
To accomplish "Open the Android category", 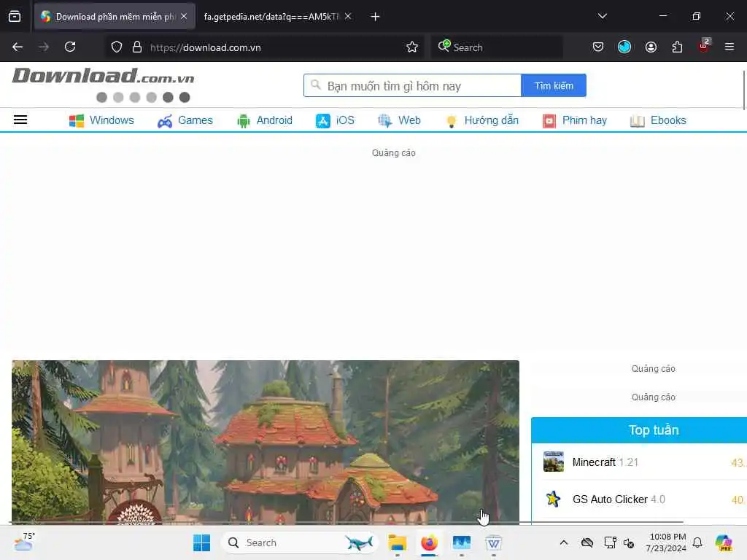I will [264, 120].
